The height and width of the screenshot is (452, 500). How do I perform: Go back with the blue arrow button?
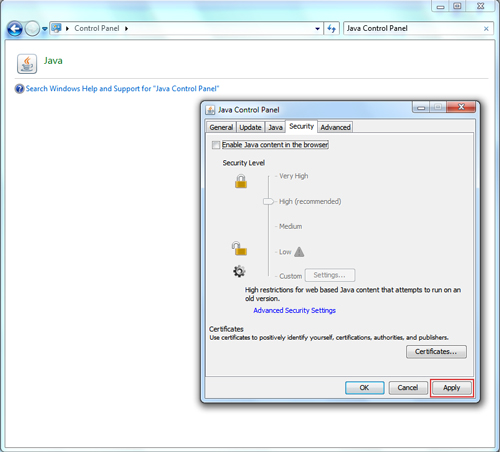(15, 29)
